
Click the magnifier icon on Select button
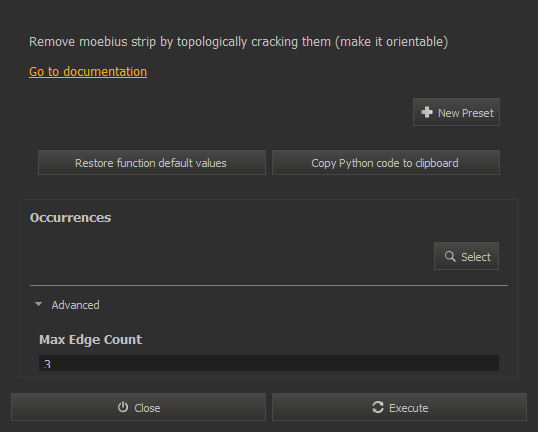point(450,256)
